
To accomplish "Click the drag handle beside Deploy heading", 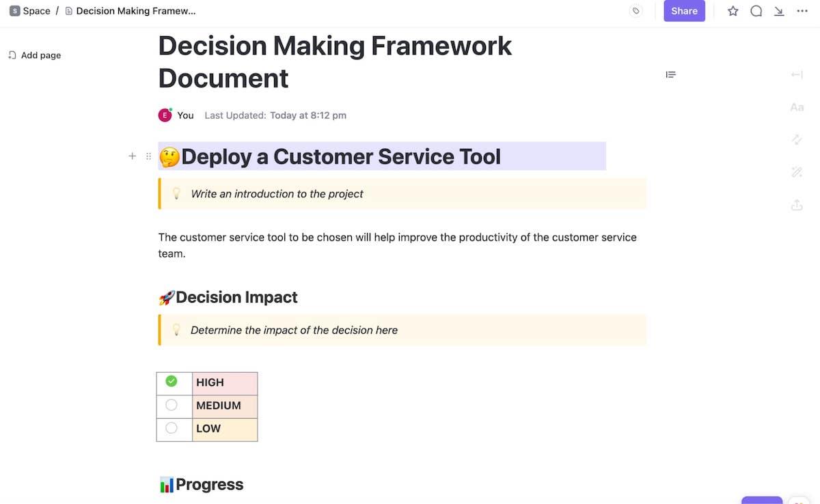I will [x=148, y=156].
